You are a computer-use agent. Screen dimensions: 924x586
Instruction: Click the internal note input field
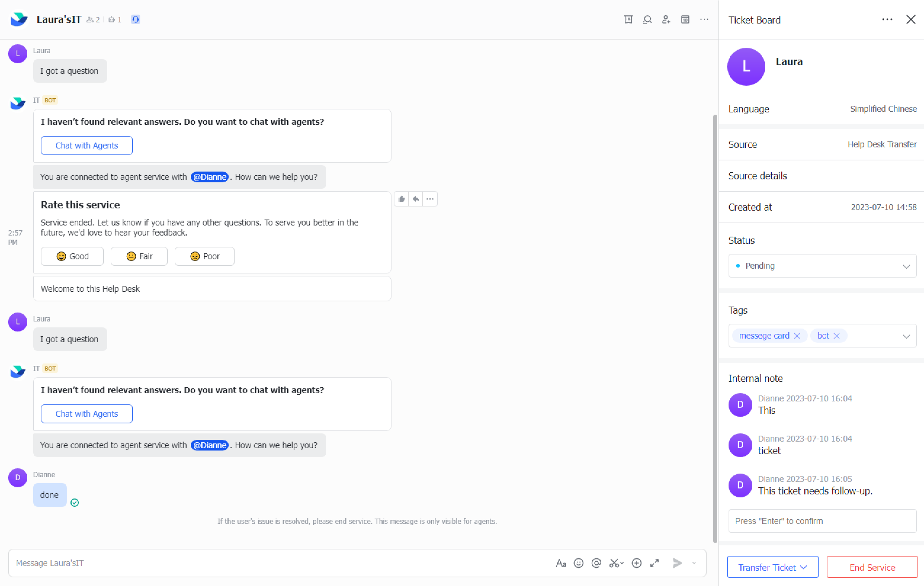tap(822, 521)
